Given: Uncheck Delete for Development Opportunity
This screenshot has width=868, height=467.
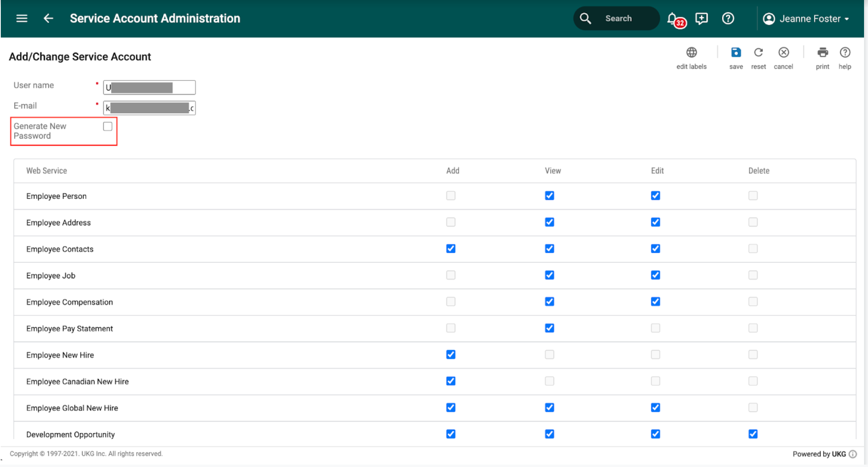Looking at the screenshot, I should coord(753,434).
